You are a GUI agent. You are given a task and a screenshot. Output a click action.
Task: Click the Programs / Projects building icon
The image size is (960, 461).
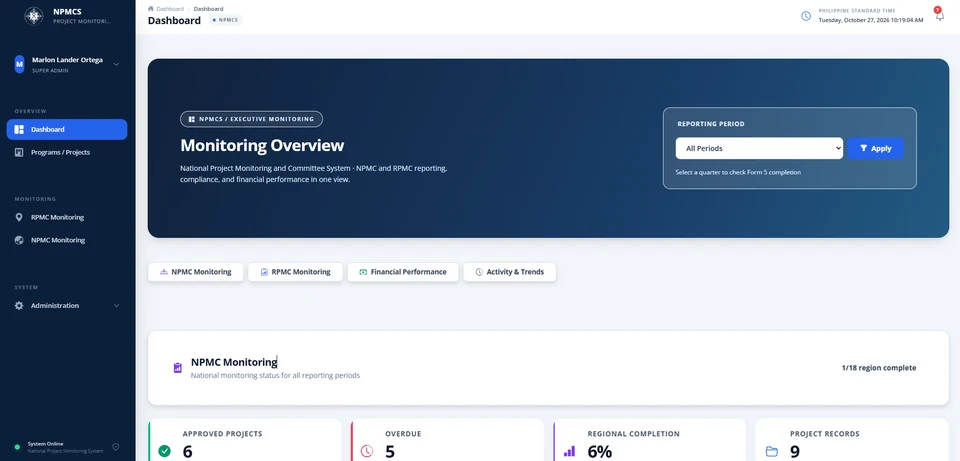pyautogui.click(x=19, y=152)
